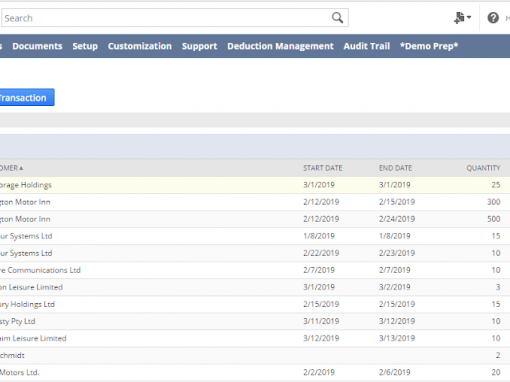Image resolution: width=510 pixels, height=382 pixels.
Task: Click Systems Ltd row dated 2/22/2019
Action: (x=255, y=253)
